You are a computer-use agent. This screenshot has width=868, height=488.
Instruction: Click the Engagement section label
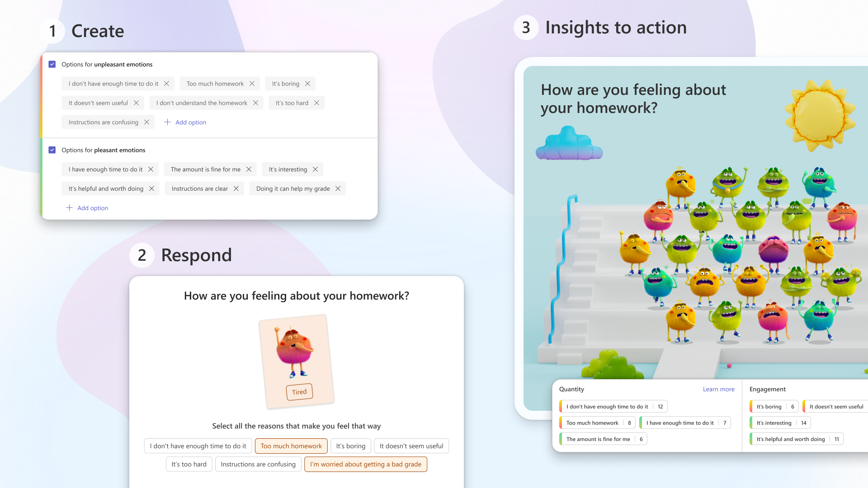pyautogui.click(x=767, y=389)
